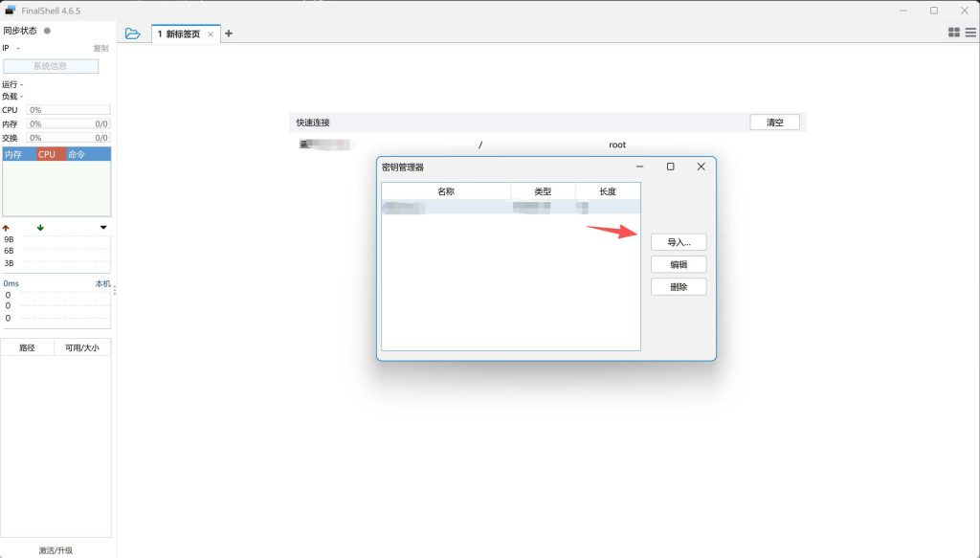Select the first key row in key manager

[x=511, y=208]
